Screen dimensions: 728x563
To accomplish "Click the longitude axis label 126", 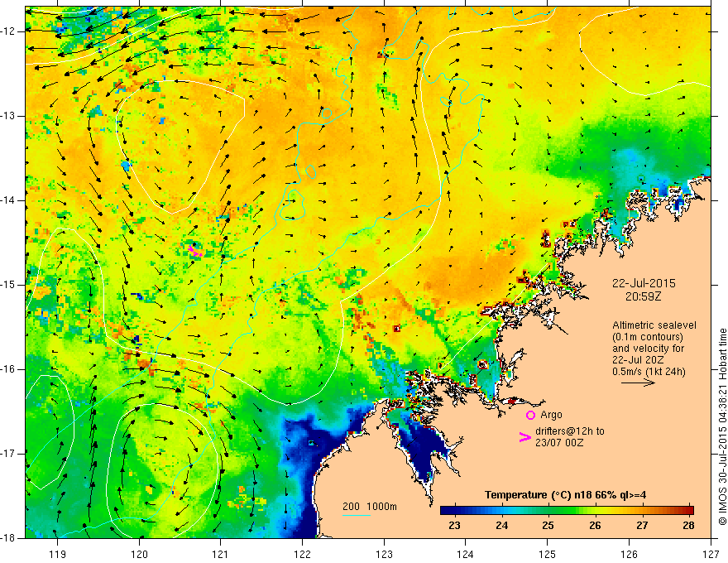I will 629,554.
